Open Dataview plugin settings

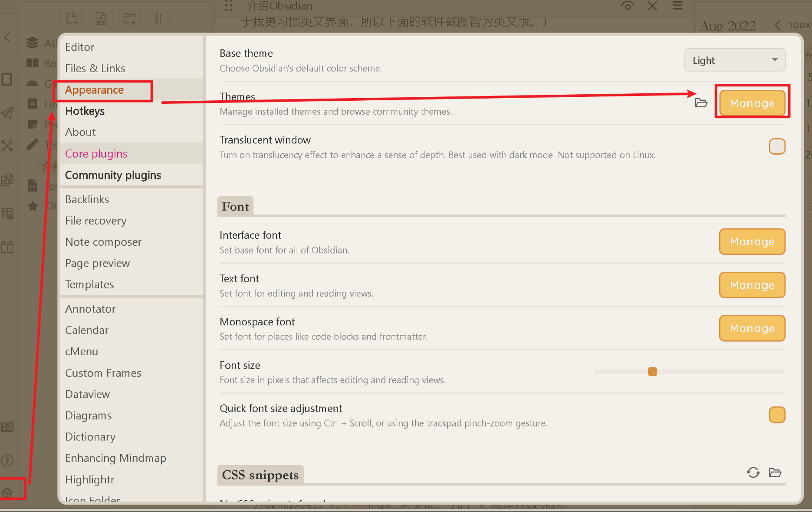click(x=88, y=394)
